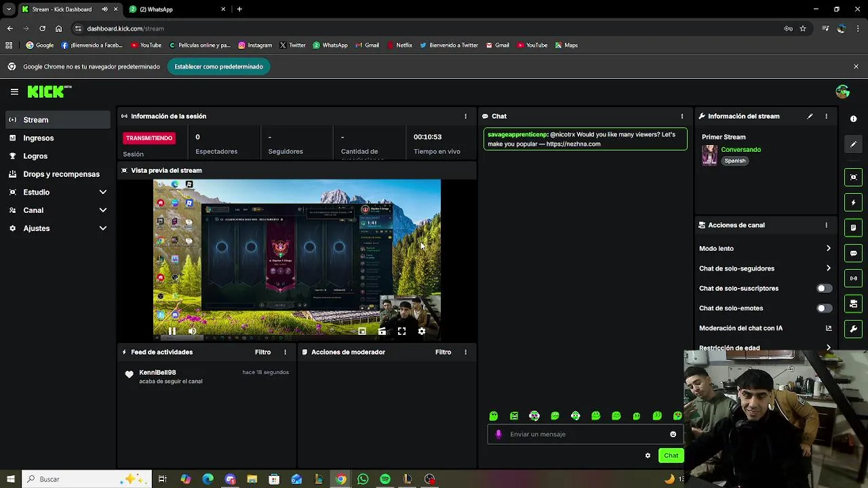
Task: Open Filtro in Feed de actividades
Action: click(262, 352)
